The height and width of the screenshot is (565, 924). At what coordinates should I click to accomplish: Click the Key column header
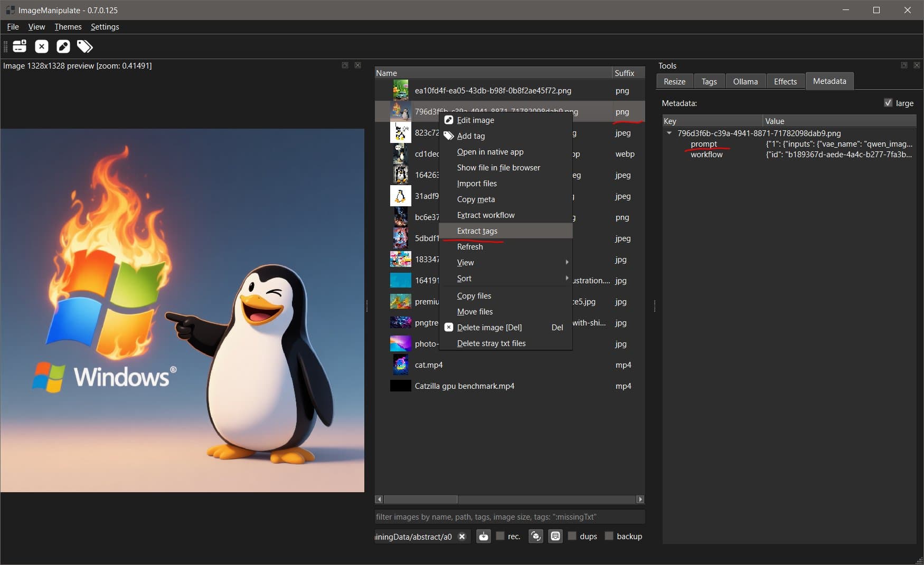click(x=712, y=121)
